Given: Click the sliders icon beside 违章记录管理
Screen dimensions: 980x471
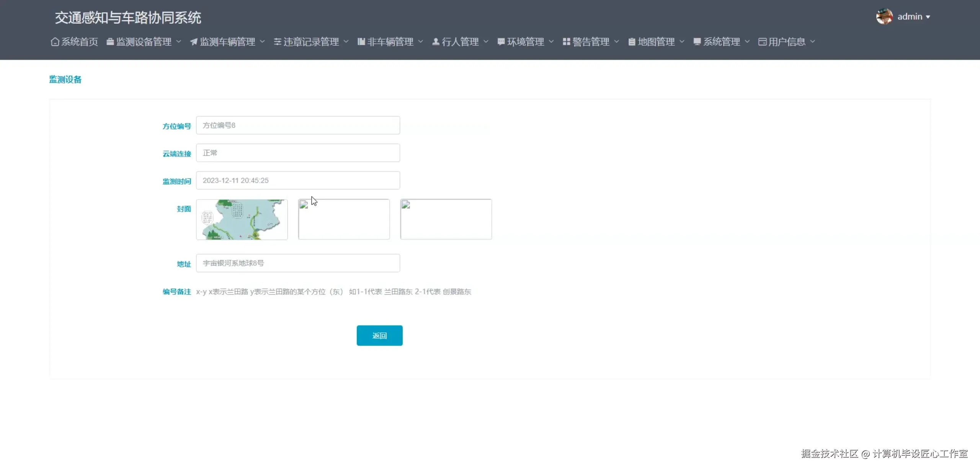Looking at the screenshot, I should click(277, 42).
